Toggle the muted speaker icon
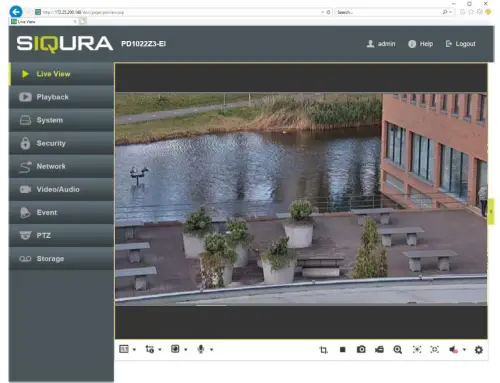This screenshot has width=500, height=383. pos(453,350)
